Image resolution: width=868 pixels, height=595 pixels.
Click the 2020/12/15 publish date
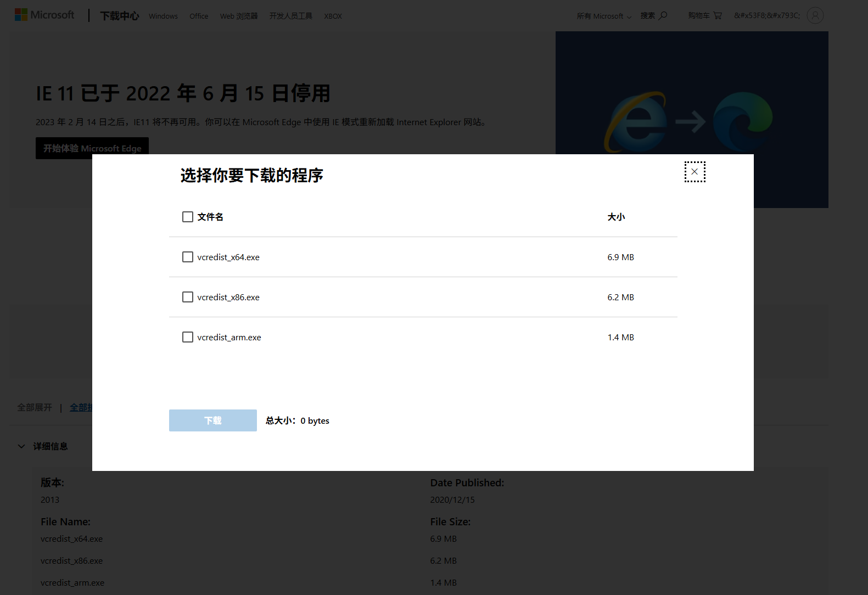452,499
